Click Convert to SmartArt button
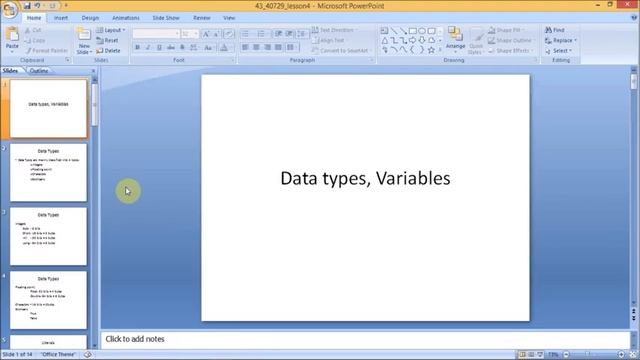The image size is (640, 360). click(x=342, y=51)
